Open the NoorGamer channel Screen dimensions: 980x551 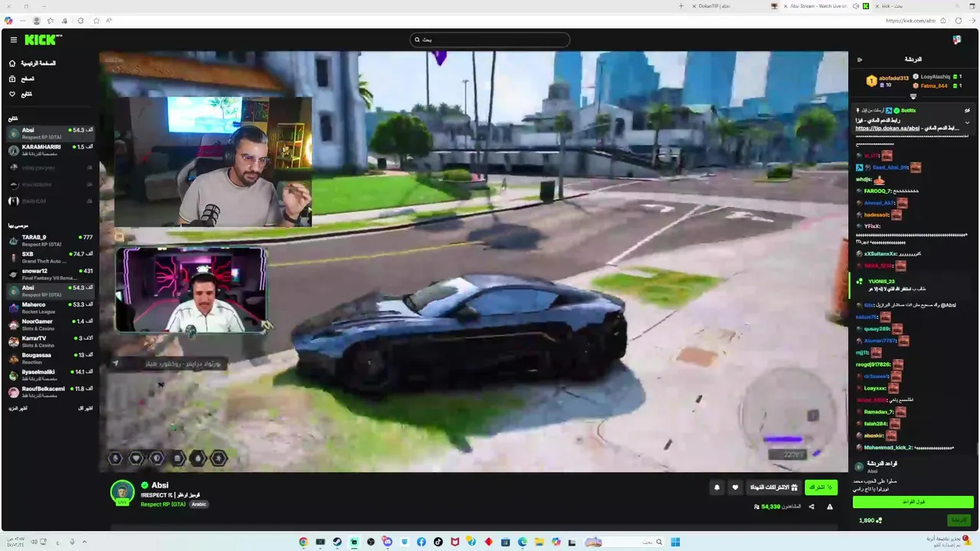51,324
